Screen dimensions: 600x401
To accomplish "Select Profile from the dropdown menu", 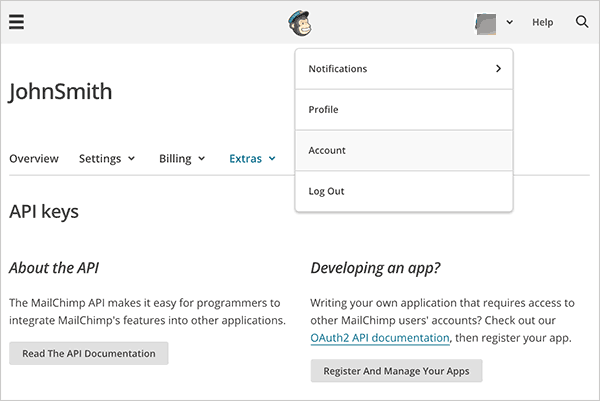I will click(404, 110).
